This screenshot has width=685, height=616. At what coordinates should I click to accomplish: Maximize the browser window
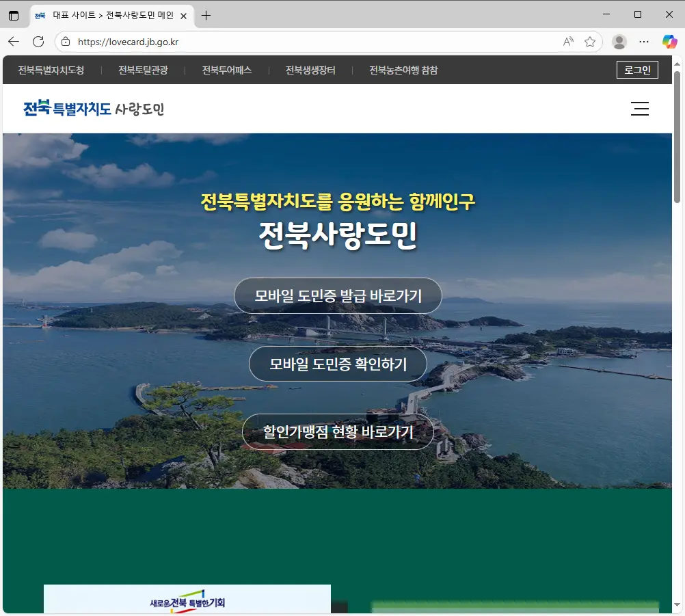pos(637,14)
